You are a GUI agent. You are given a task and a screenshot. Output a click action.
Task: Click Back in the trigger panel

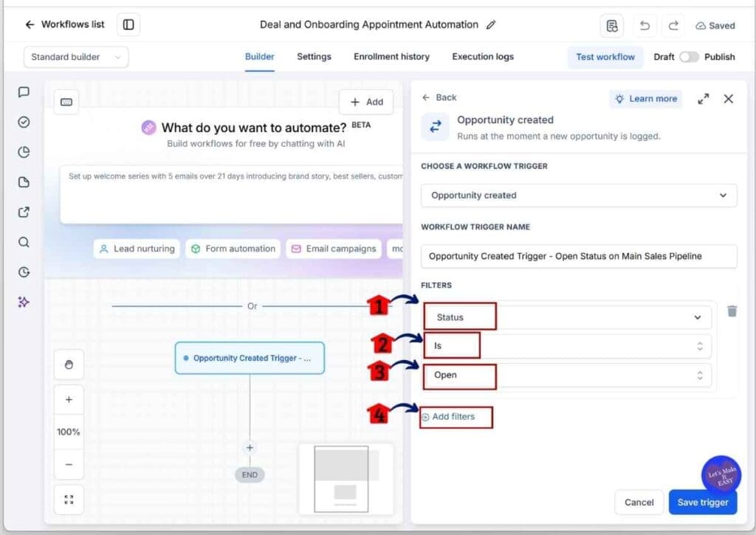click(439, 97)
